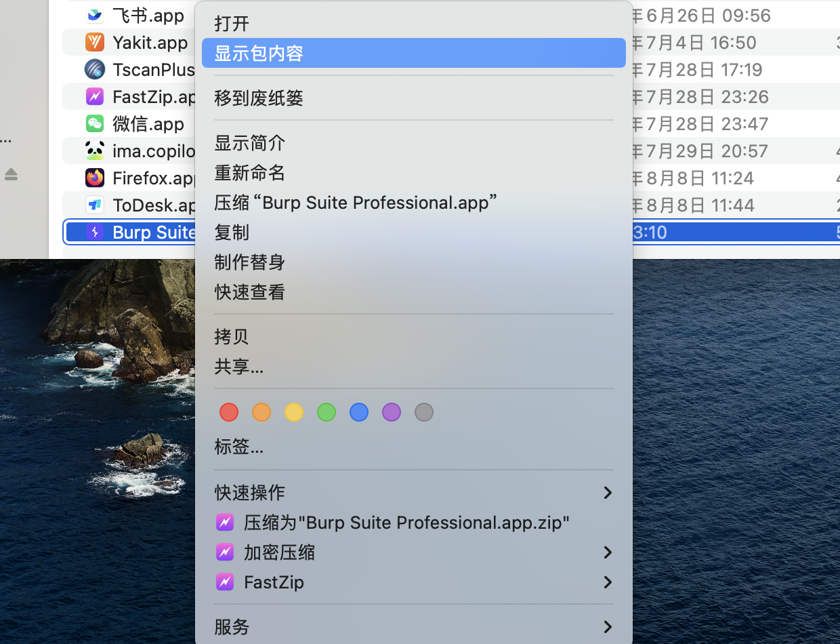Click the TscanPlus app icon
Screen dimensions: 840x644
[x=95, y=69]
